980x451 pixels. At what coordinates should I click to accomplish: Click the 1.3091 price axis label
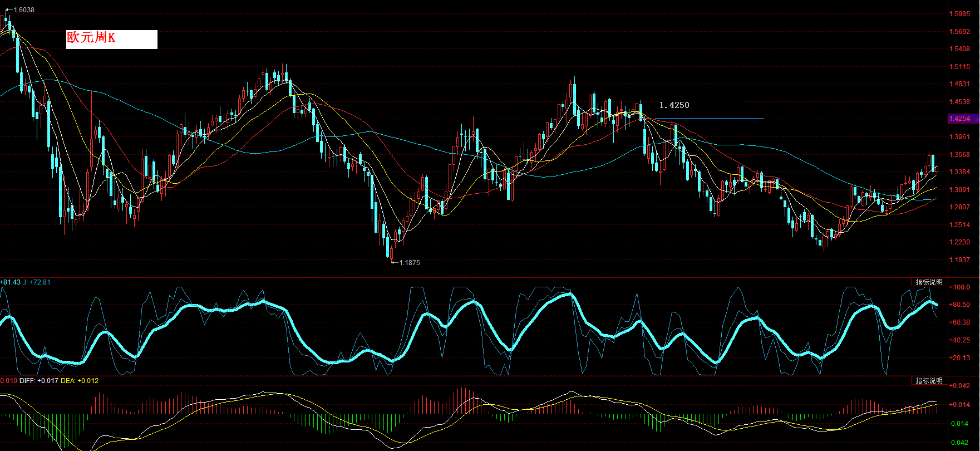click(959, 190)
